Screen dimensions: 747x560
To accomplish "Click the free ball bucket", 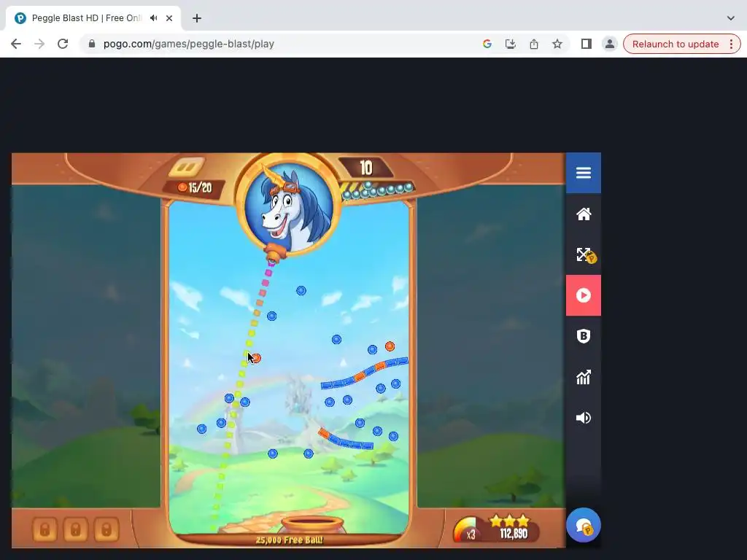I will pos(312,525).
